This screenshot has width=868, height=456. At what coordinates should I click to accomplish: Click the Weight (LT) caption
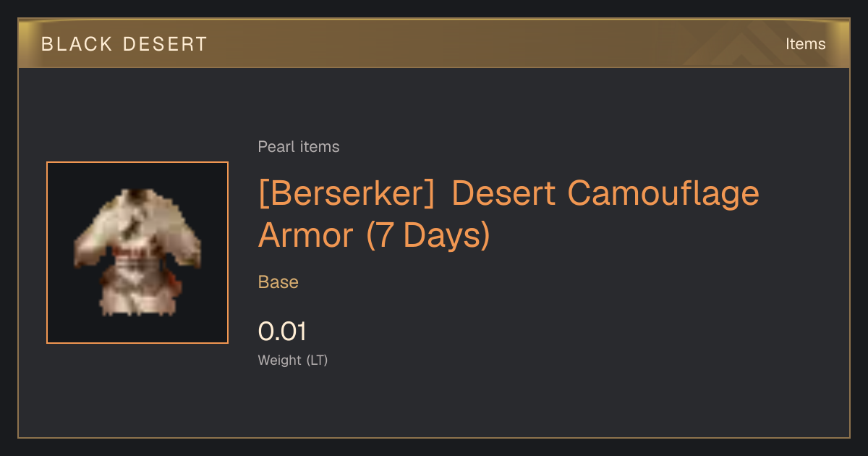pos(293,360)
